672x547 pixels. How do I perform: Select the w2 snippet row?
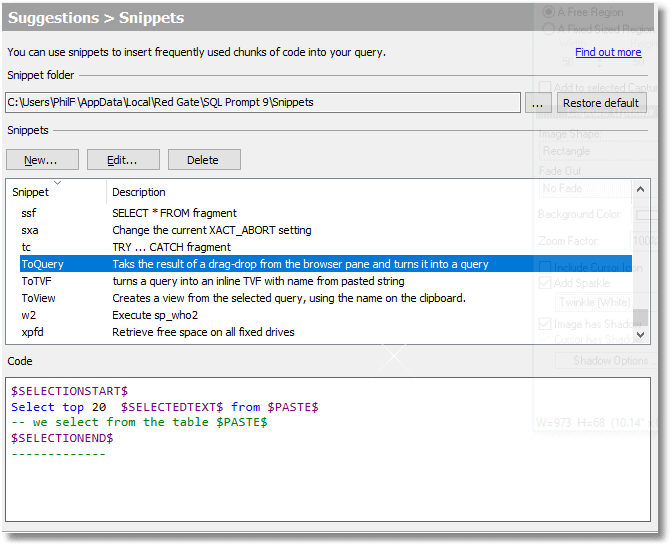pos(326,315)
